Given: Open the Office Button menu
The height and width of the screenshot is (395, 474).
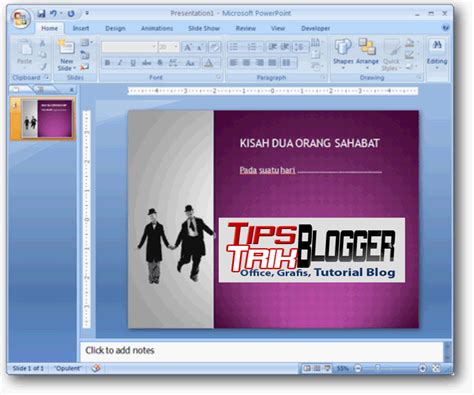Looking at the screenshot, I should [21, 18].
